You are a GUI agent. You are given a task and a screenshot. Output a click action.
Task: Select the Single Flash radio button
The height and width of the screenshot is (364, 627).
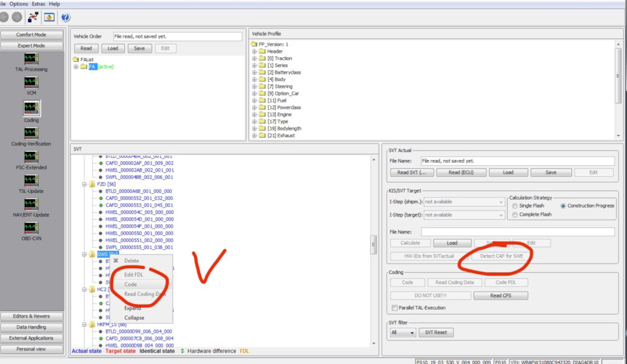[x=515, y=205]
